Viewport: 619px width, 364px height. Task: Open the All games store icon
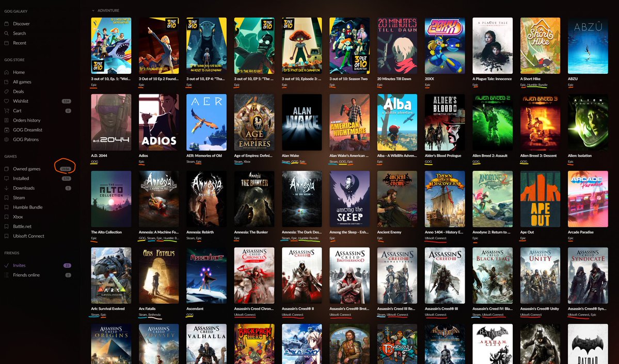(6, 81)
